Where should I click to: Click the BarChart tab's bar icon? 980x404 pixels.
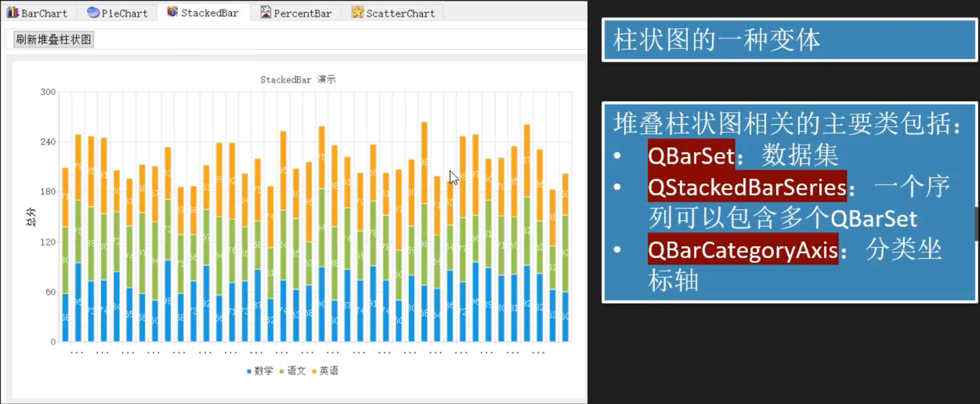pyautogui.click(x=13, y=13)
